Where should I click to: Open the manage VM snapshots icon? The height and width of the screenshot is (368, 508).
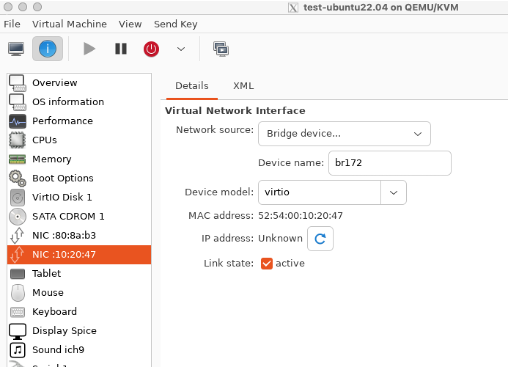[x=221, y=49]
